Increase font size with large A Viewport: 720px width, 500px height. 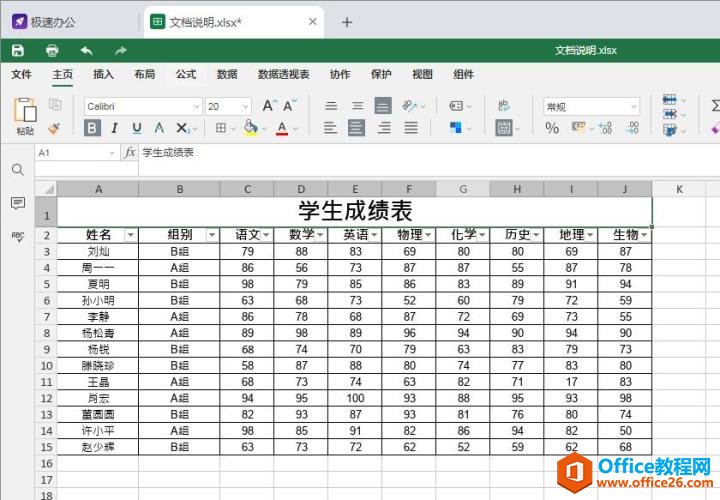(270, 106)
